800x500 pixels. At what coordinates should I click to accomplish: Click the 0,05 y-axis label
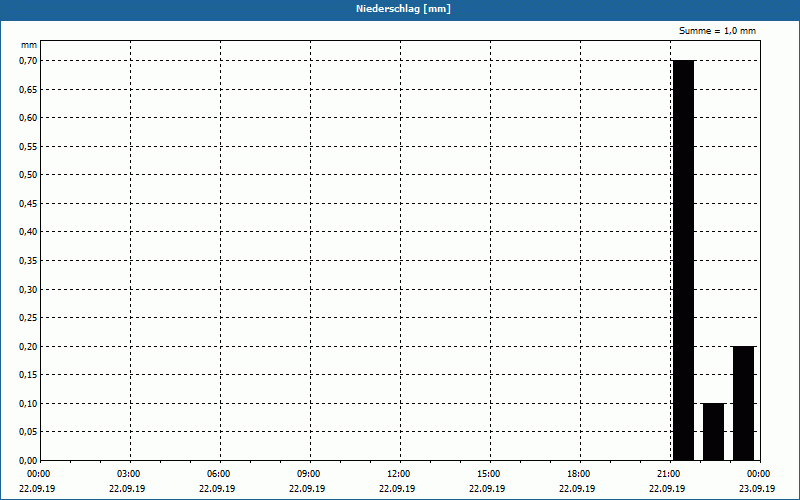[28, 432]
